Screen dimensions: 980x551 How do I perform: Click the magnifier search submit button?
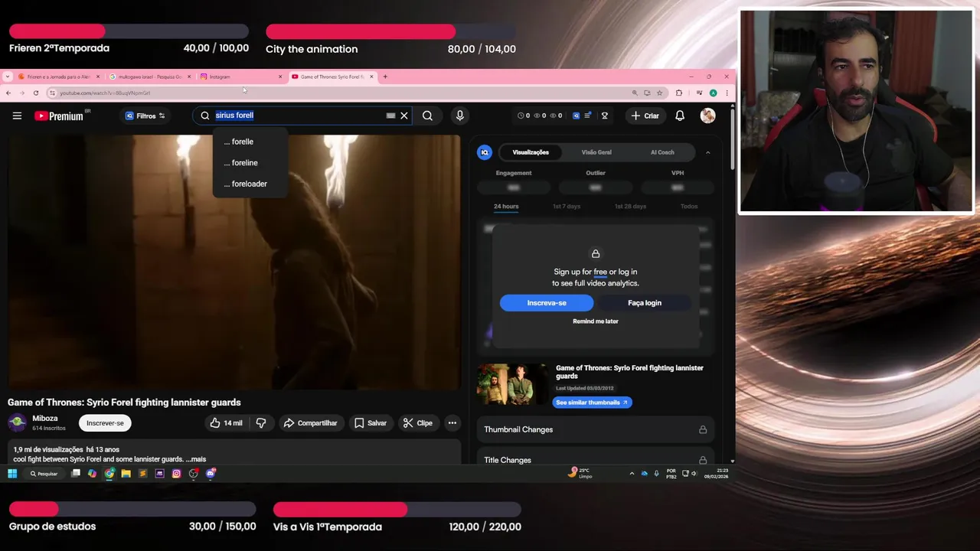(427, 116)
